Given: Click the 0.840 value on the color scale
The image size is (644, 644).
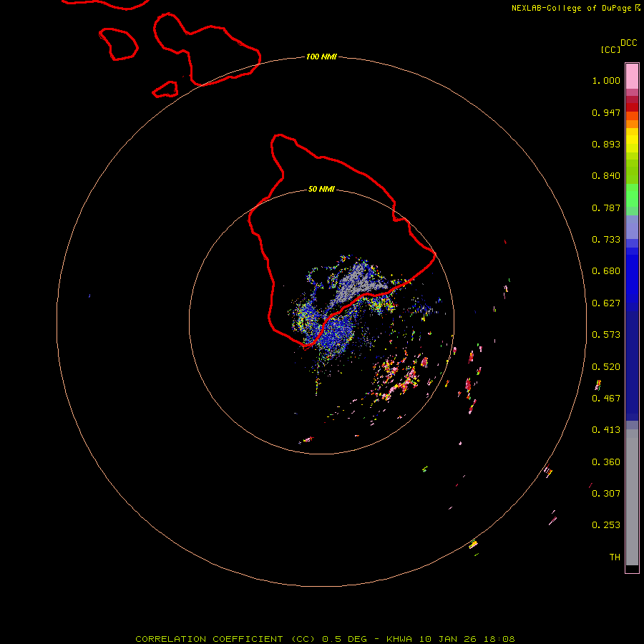Looking at the screenshot, I should coord(606,176).
